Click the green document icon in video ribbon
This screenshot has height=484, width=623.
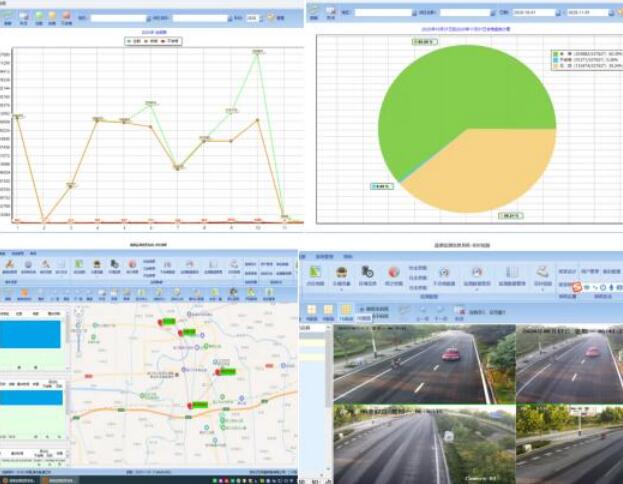(x=314, y=271)
